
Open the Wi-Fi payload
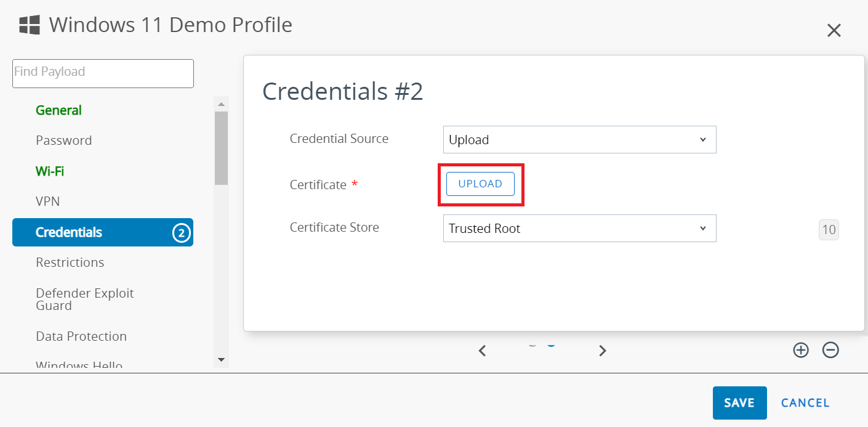point(50,171)
